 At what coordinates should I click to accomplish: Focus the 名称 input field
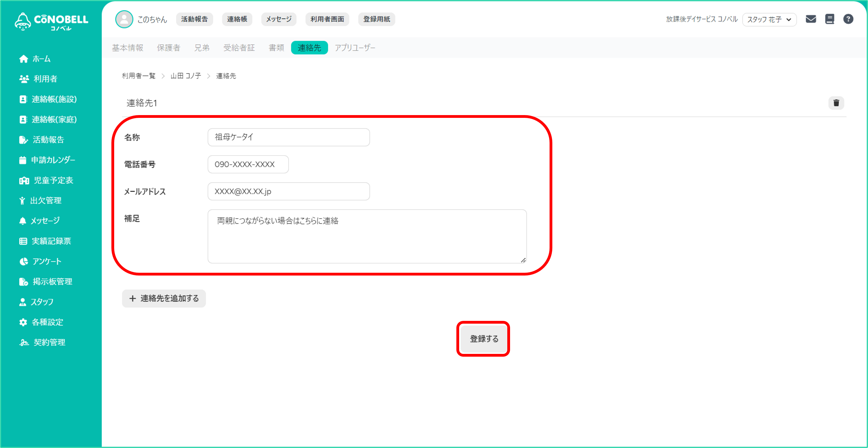pos(289,137)
